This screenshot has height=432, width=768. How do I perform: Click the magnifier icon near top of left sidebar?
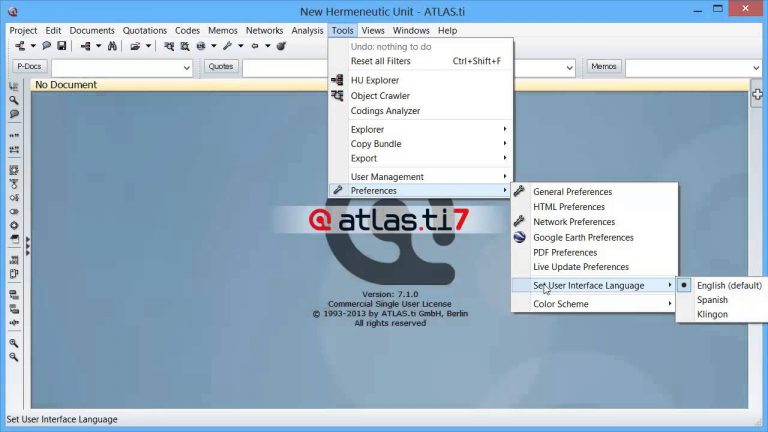14,100
